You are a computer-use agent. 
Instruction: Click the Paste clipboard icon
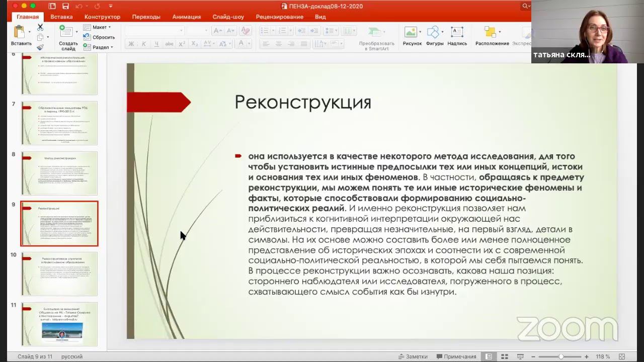click(19, 32)
